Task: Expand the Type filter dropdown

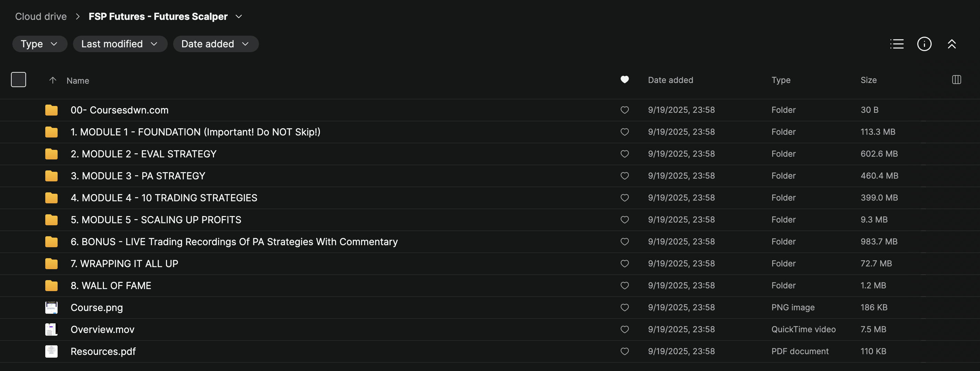Action: pos(39,44)
